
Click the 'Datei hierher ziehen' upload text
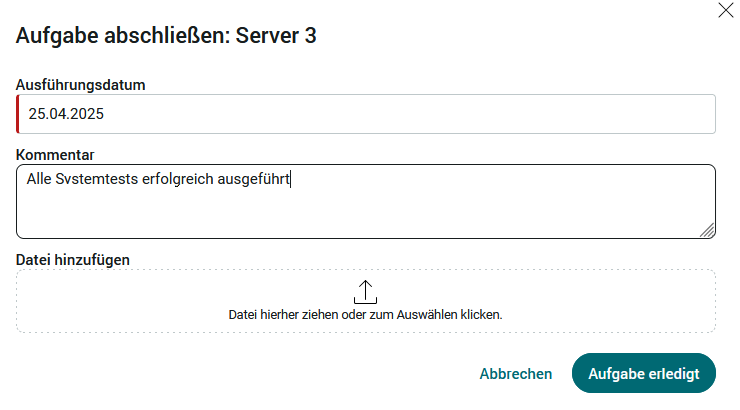click(365, 315)
